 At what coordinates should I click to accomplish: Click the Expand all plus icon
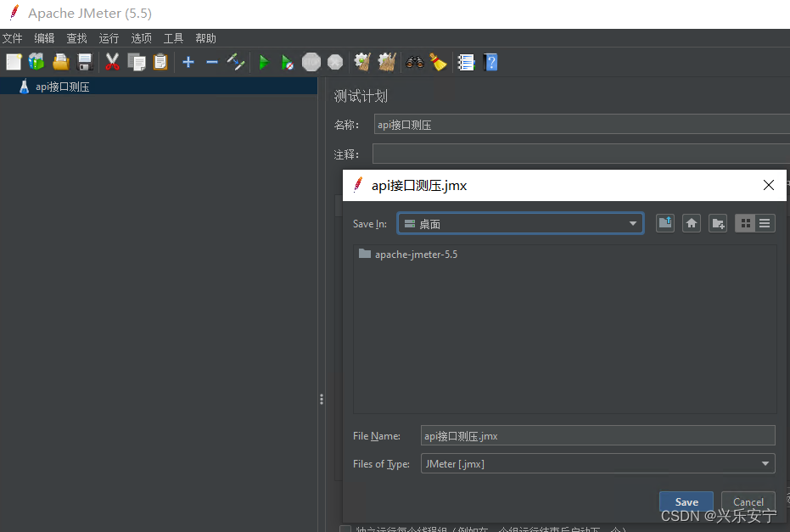click(x=188, y=62)
